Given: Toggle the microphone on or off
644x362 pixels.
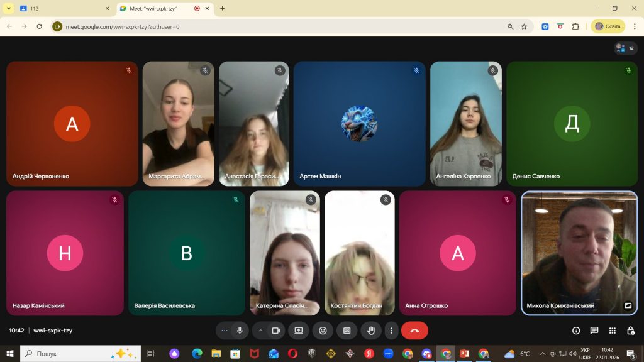Looking at the screenshot, I should [240, 331].
